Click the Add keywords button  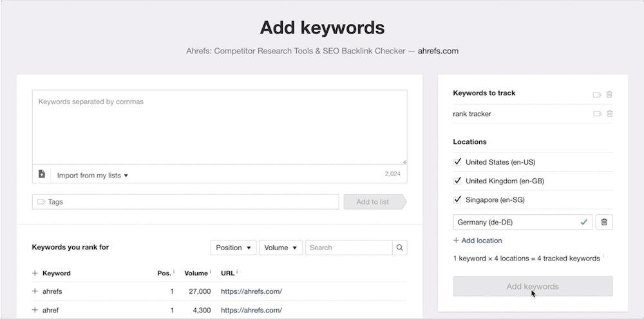click(533, 286)
